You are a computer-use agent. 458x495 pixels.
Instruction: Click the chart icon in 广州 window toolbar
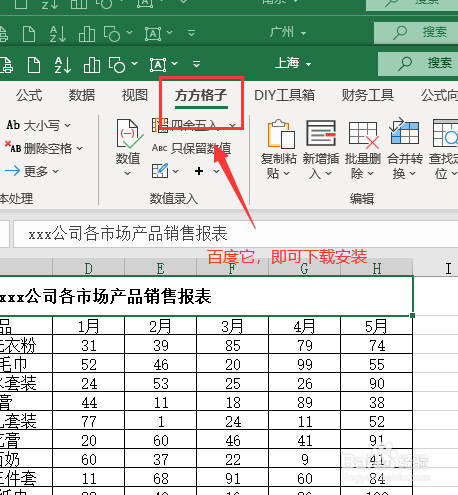click(87, 34)
